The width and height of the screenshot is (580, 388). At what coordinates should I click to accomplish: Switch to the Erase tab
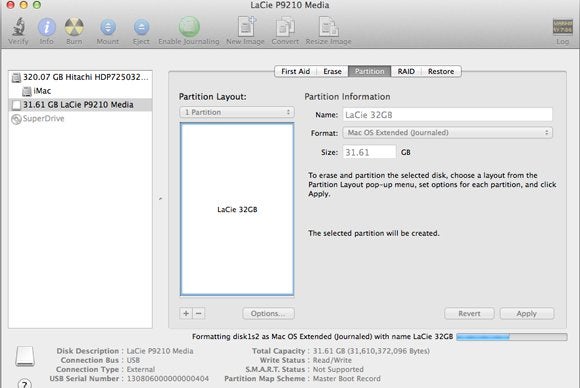pos(332,71)
